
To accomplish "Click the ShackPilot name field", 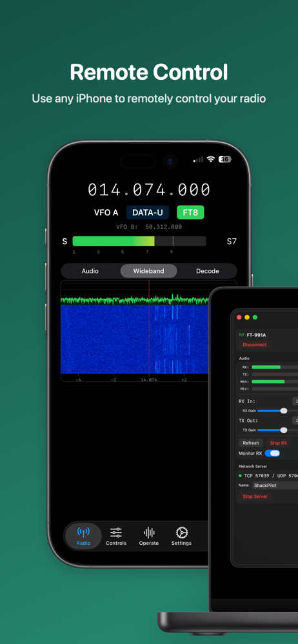I will (275, 486).
